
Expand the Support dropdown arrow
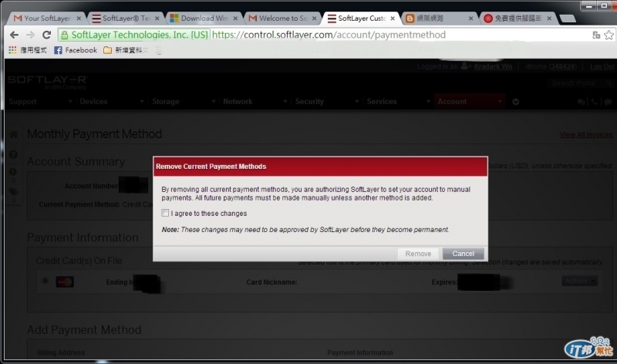pos(70,102)
